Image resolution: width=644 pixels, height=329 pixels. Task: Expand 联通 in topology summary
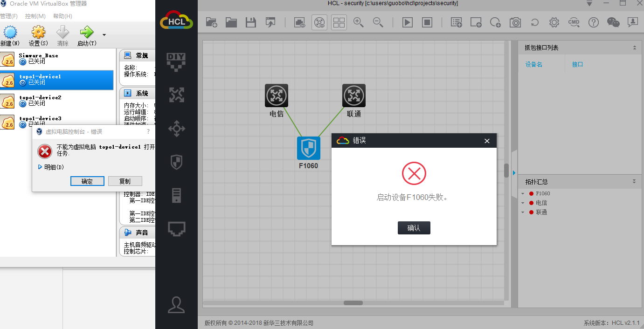click(523, 212)
